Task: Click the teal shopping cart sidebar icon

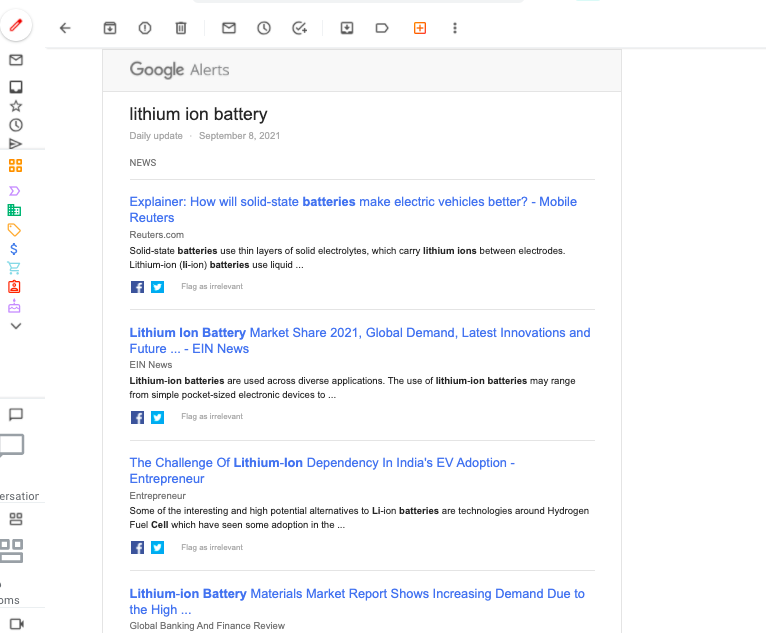Action: [x=14, y=268]
